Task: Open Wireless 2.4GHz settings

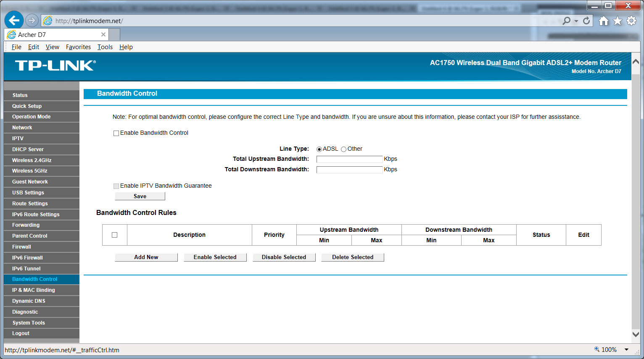Action: 41,160
